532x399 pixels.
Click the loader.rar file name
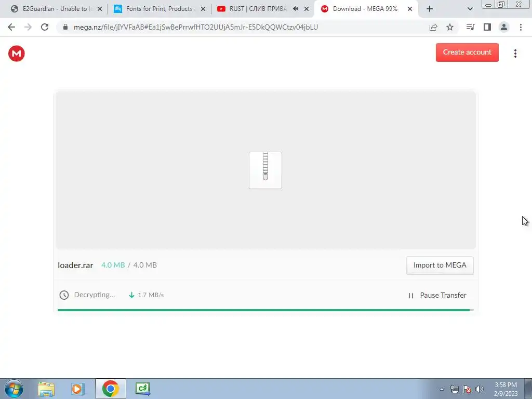pyautogui.click(x=75, y=265)
